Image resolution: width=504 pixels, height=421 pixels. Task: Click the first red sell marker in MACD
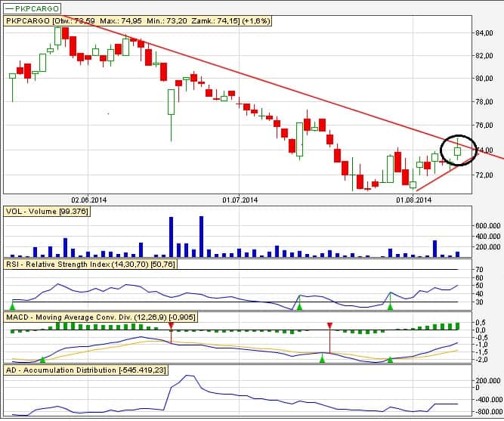tap(172, 326)
